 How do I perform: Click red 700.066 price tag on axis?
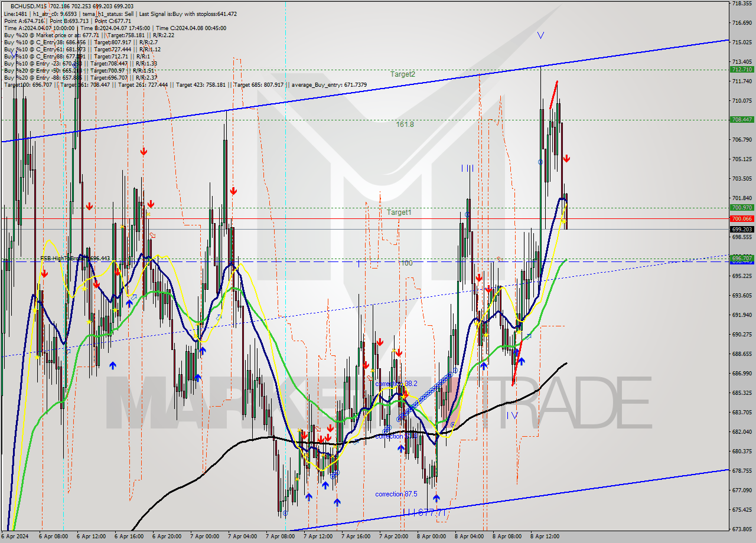pos(742,218)
